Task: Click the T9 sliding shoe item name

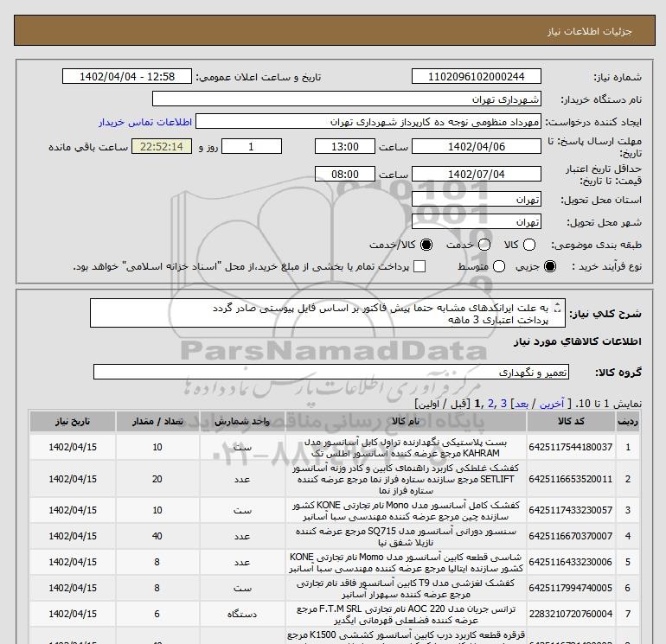Action: (x=406, y=589)
